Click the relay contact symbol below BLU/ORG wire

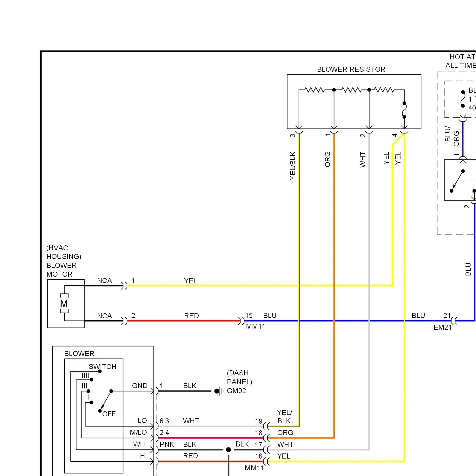[457, 181]
